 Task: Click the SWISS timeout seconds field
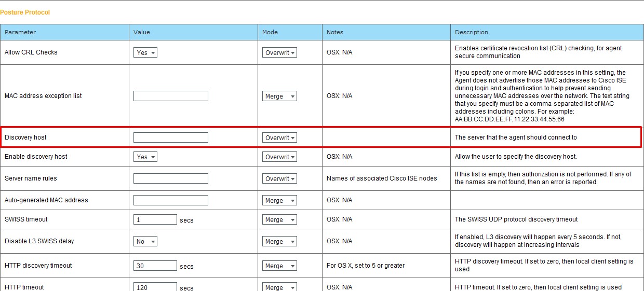click(155, 219)
